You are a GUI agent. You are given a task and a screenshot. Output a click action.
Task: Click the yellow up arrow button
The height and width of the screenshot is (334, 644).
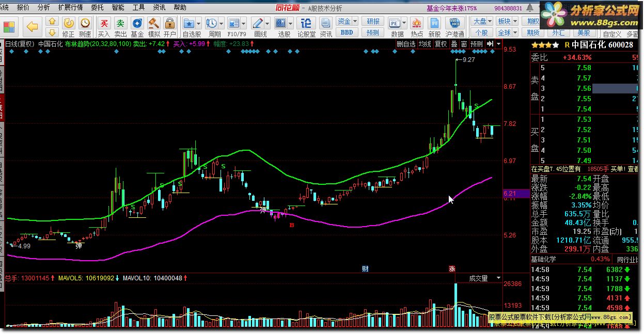point(52,21)
